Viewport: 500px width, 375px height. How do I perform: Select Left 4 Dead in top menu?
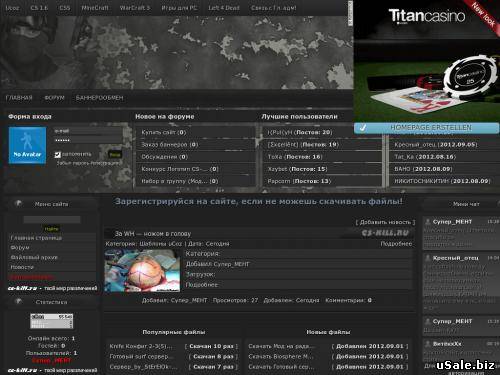pyautogui.click(x=224, y=8)
